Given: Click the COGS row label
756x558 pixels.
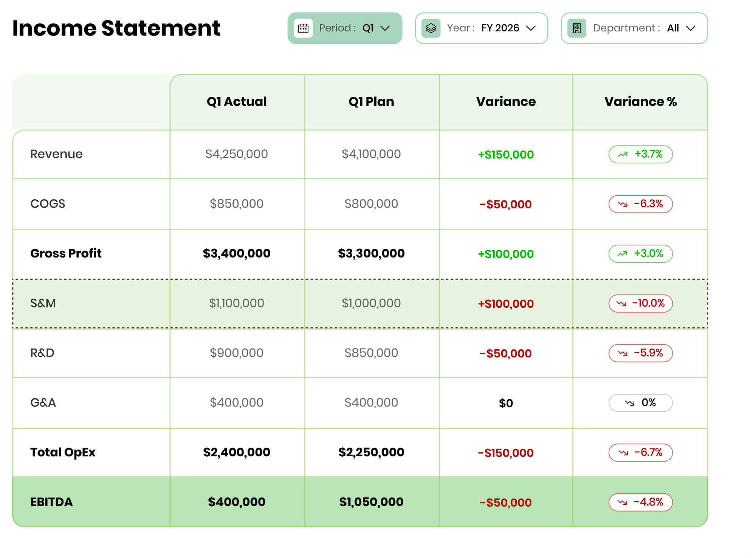Looking at the screenshot, I should (x=48, y=204).
